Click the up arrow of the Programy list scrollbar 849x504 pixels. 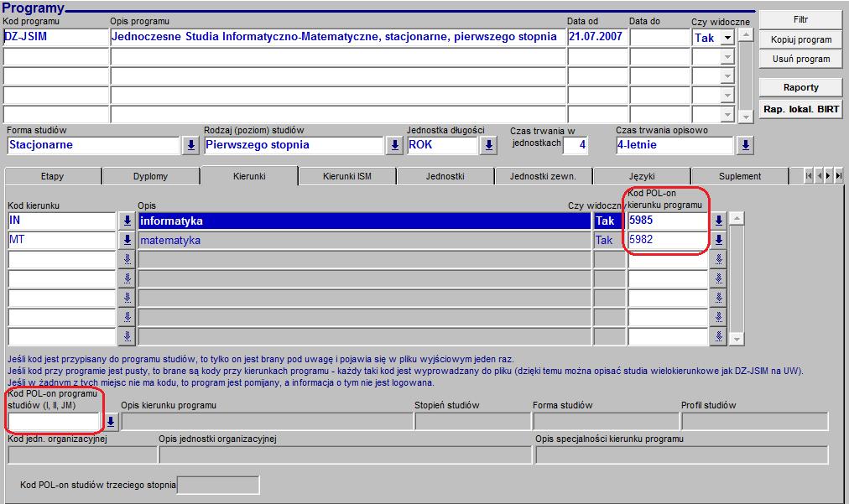click(746, 34)
